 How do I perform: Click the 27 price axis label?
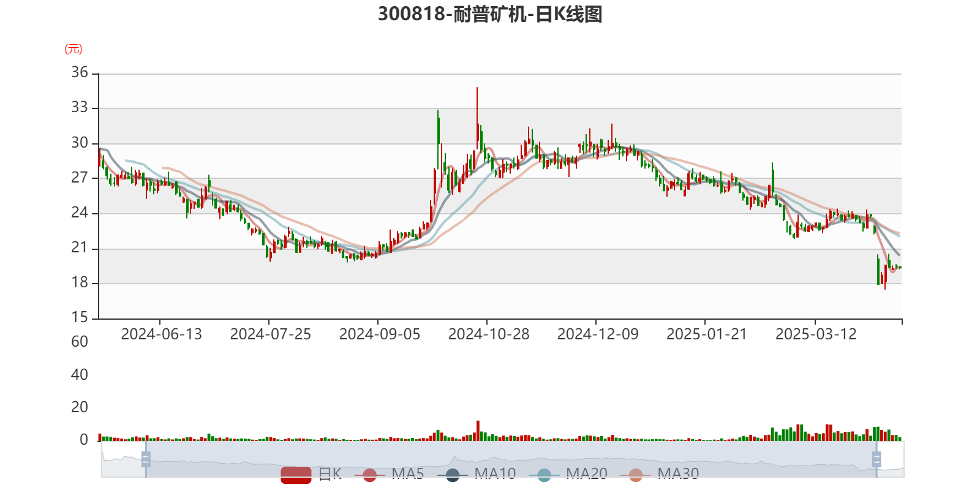[80, 178]
